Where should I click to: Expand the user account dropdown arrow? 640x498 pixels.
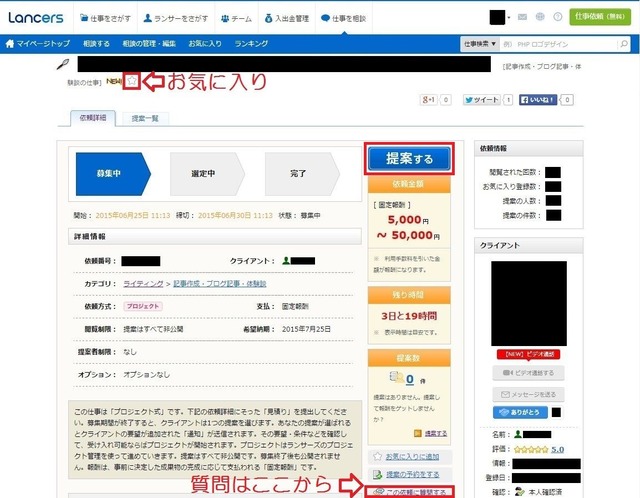(x=509, y=18)
